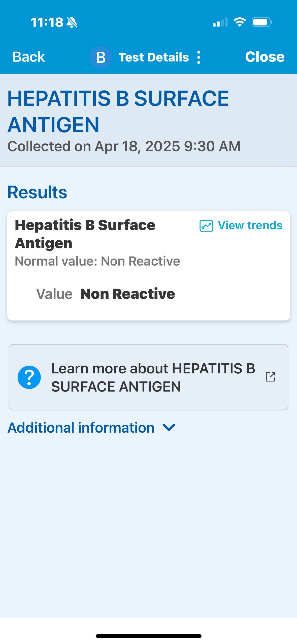Screen dimensions: 297x644
Task: Expand the Additional information chevron
Action: (x=169, y=428)
